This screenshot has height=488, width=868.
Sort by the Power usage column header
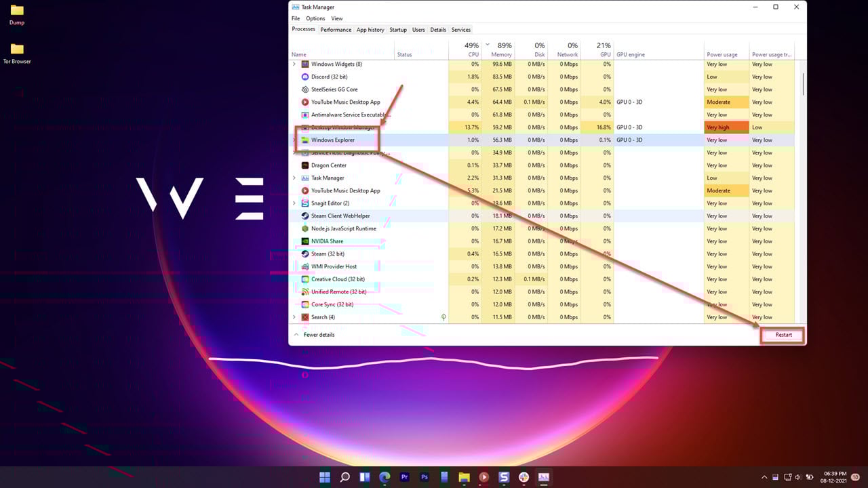pyautogui.click(x=726, y=49)
